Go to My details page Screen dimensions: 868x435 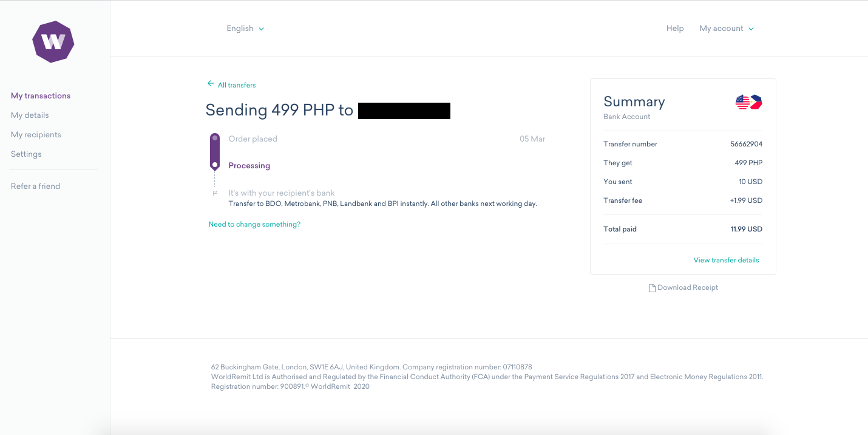click(30, 115)
